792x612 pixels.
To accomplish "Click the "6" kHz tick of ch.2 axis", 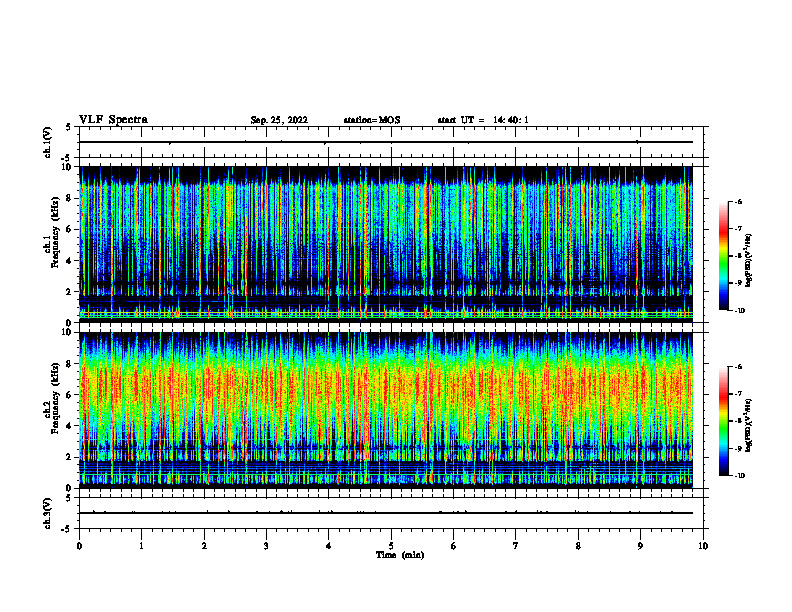I will coord(69,395).
